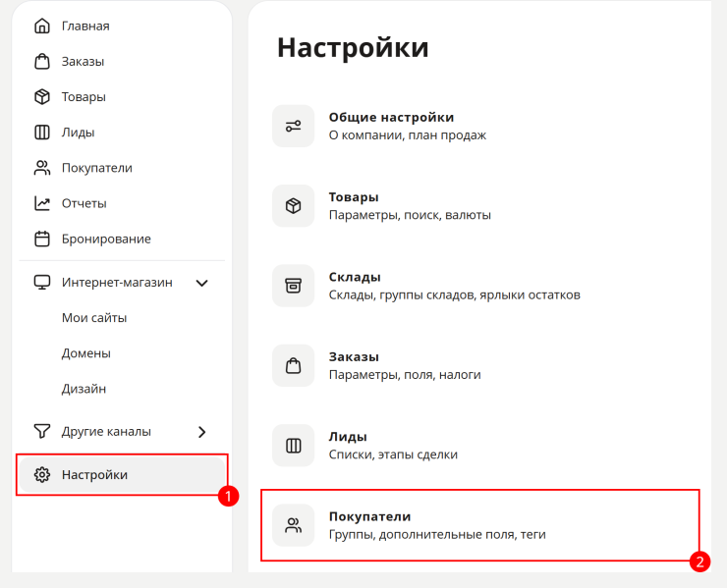The height and width of the screenshot is (588, 727).
Task: Open Дизайн submenu item
Action: click(84, 389)
